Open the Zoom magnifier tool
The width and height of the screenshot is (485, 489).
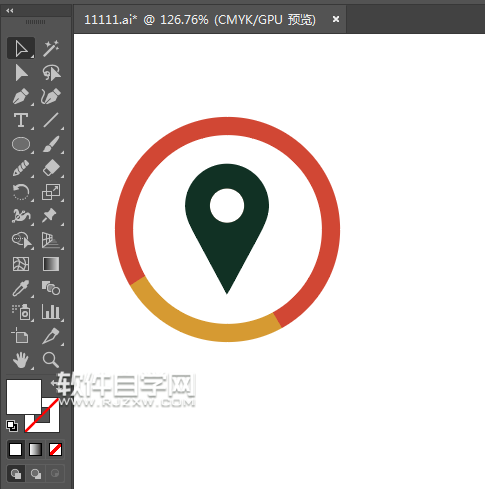51,360
